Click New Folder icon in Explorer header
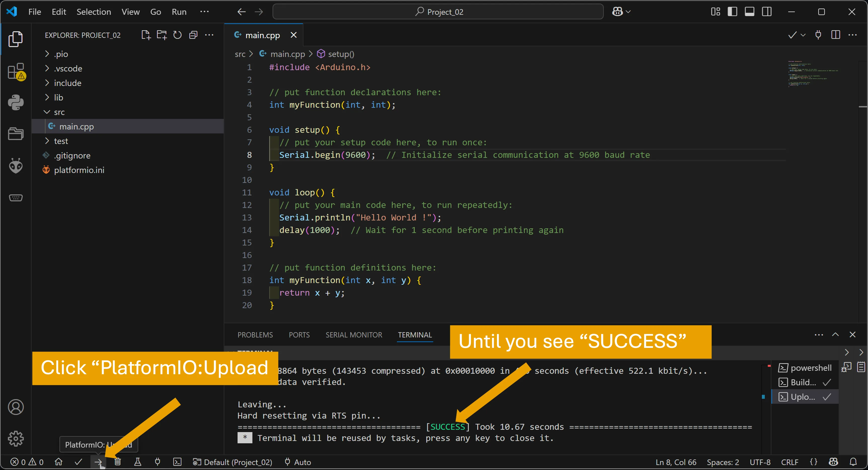Viewport: 868px width, 470px height. 162,35
